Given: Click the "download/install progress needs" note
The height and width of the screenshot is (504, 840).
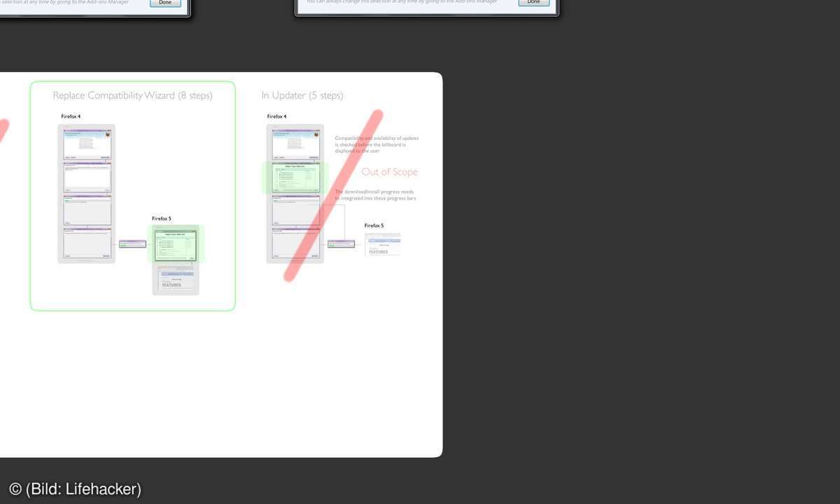Looking at the screenshot, I should [375, 195].
